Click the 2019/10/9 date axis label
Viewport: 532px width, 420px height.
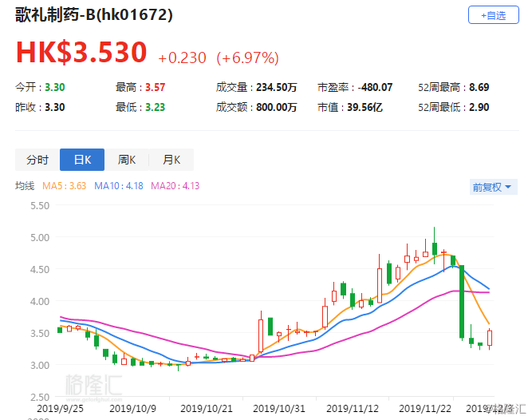(x=132, y=409)
